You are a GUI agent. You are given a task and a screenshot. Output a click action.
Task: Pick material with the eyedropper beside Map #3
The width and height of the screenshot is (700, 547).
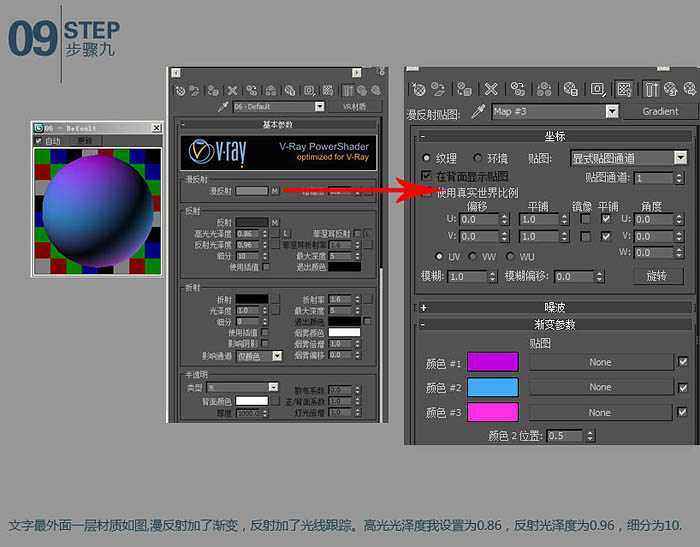(x=478, y=111)
